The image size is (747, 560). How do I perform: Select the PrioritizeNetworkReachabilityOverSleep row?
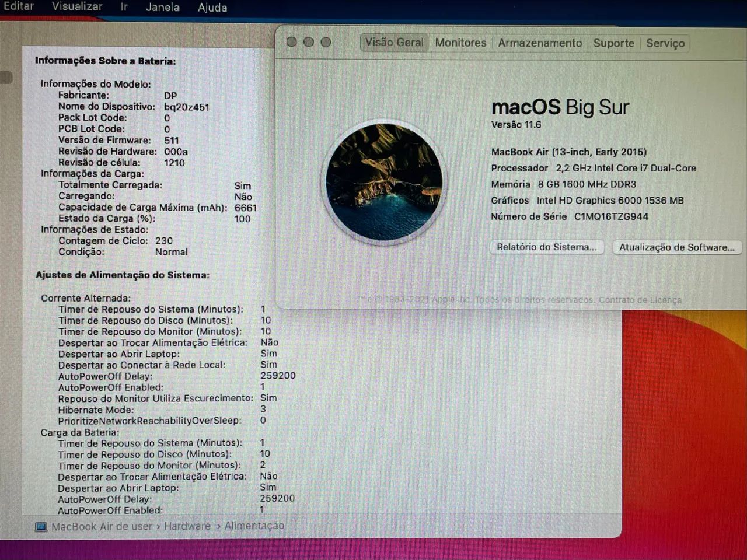pyautogui.click(x=162, y=421)
